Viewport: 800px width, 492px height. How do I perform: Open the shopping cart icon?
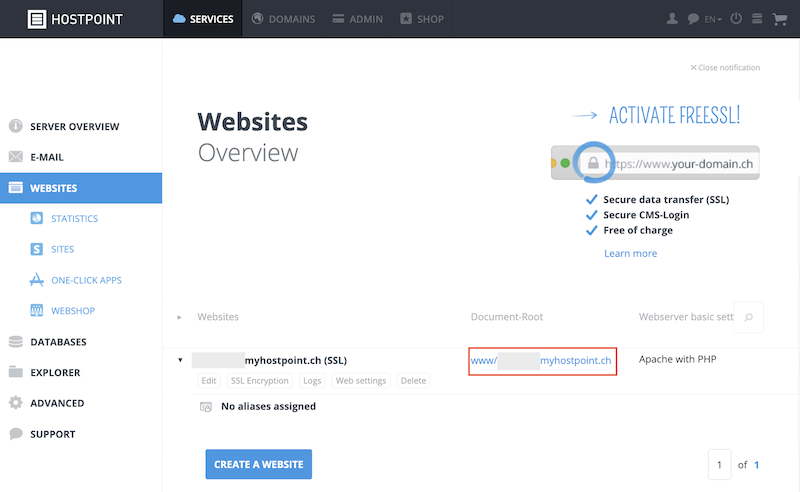[780, 19]
